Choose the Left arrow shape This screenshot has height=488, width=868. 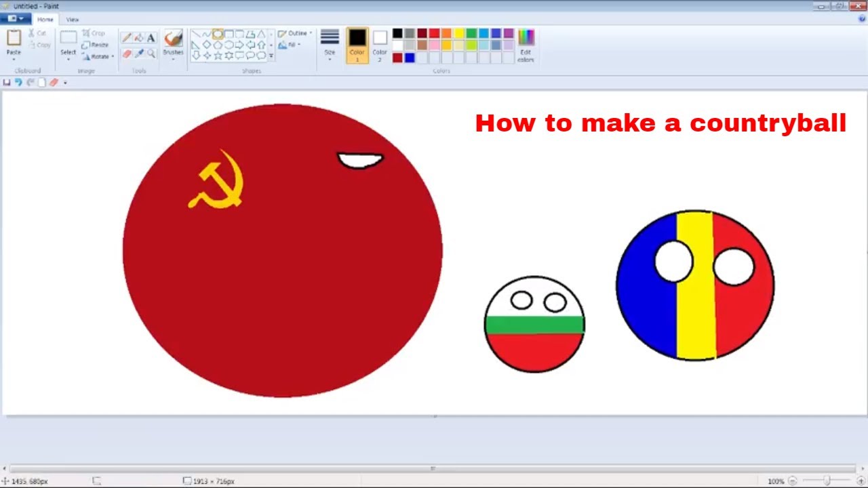(250, 45)
